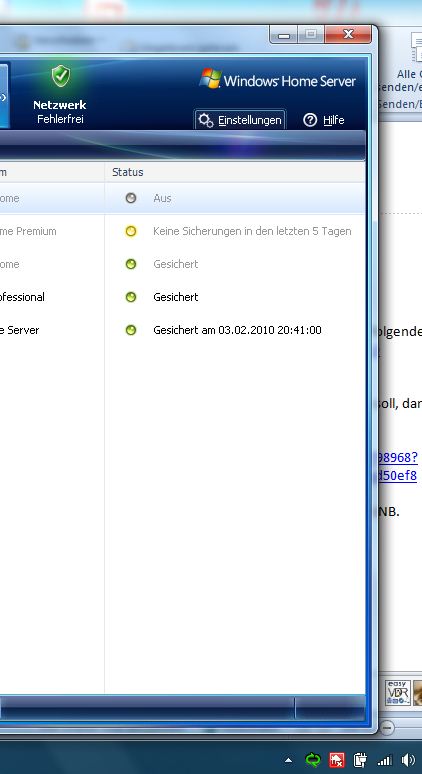Click green icon beside Gesichert am 03.02.2010

point(131,330)
